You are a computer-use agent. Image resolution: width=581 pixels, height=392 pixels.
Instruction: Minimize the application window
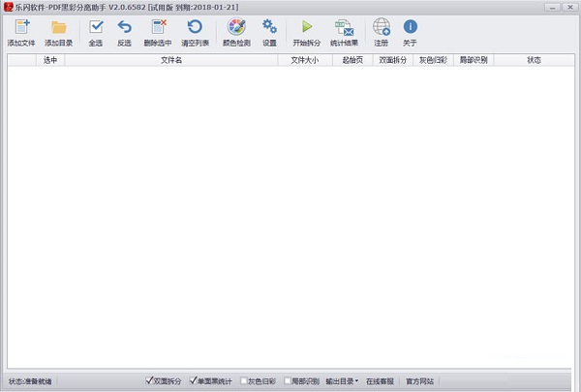click(552, 7)
